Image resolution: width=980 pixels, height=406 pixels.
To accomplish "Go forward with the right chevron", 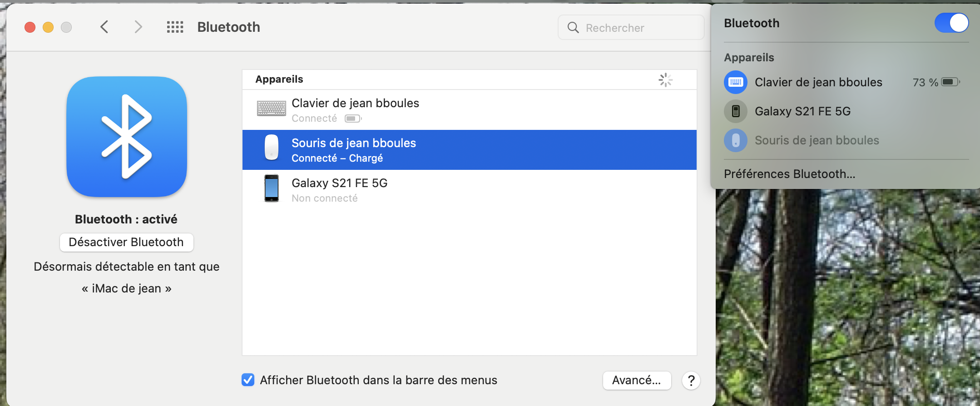I will [x=138, y=27].
